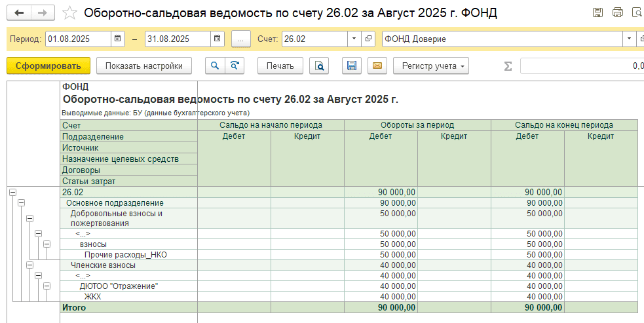Click the Сформировать button
The image size is (644, 323).
tap(48, 66)
